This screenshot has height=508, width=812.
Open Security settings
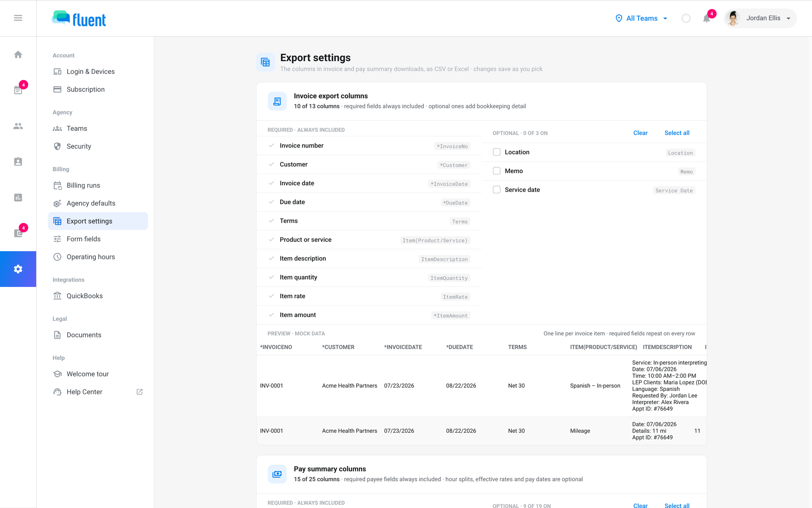pos(98,146)
